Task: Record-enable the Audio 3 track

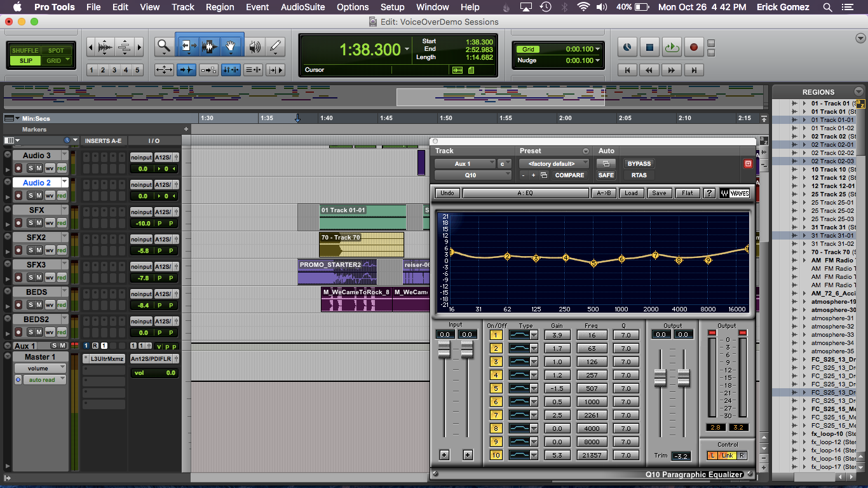Action: click(18, 168)
